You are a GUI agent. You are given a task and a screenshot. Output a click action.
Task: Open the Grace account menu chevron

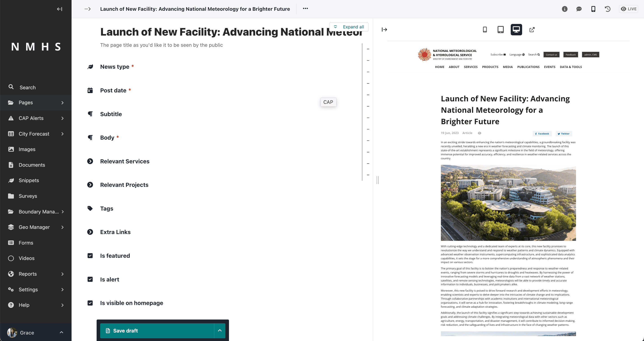pyautogui.click(x=61, y=332)
